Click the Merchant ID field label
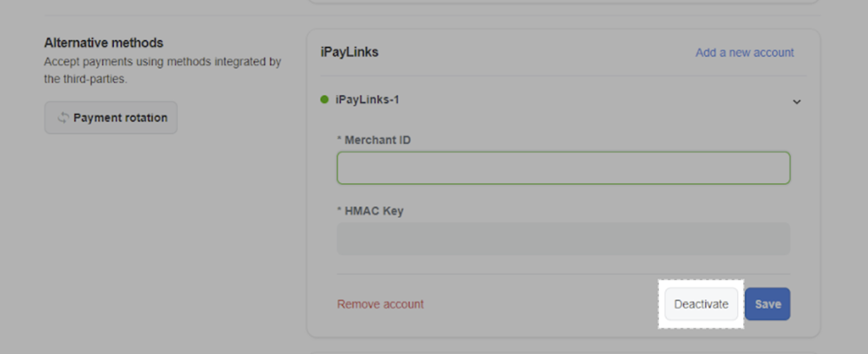Screen dimensions: 868x354 (x=377, y=140)
